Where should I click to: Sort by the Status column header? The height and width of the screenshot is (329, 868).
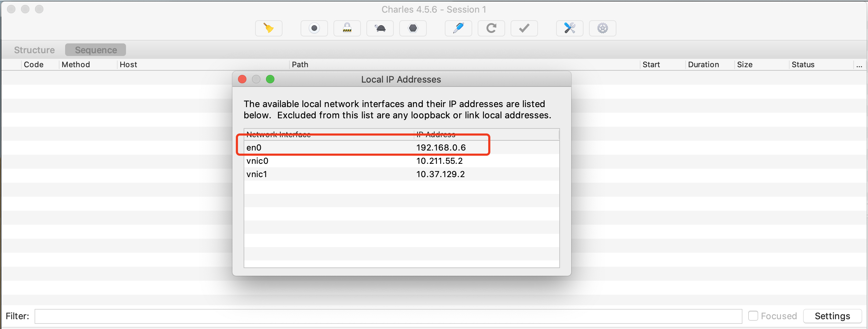[x=821, y=64]
